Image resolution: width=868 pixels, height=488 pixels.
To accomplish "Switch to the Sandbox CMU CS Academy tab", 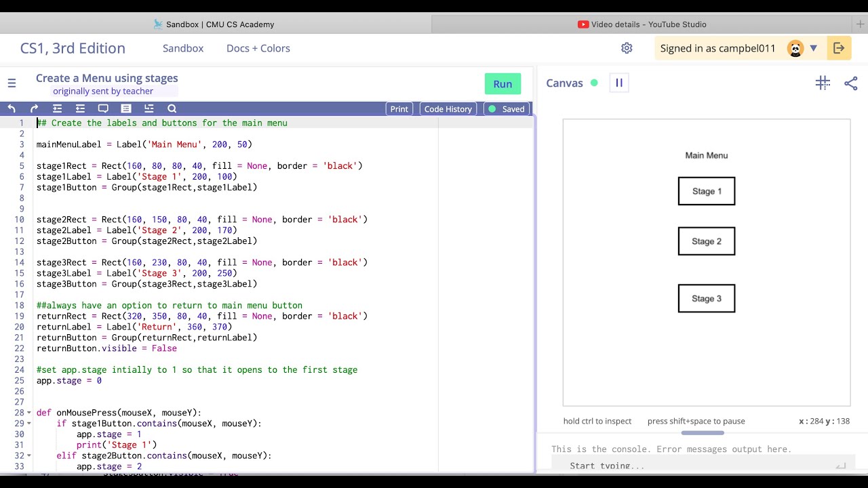I will tap(214, 24).
